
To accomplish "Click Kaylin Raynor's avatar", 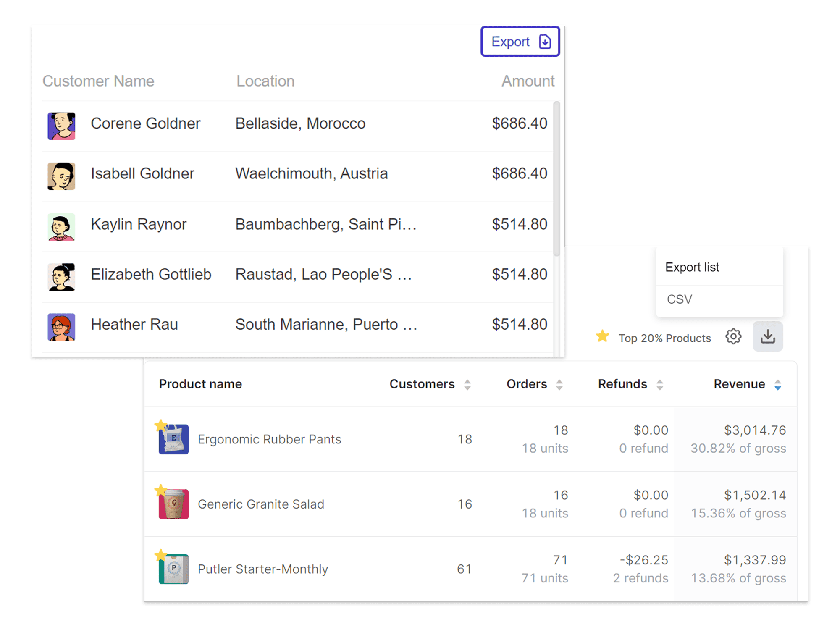I will (x=61, y=227).
